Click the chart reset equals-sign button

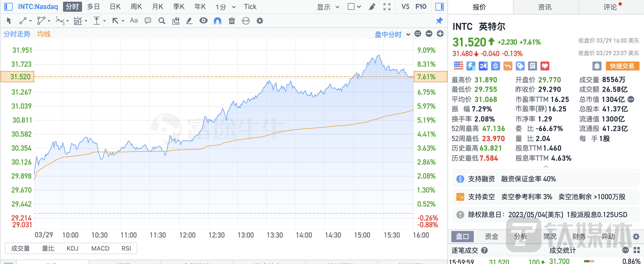[x=418, y=34]
